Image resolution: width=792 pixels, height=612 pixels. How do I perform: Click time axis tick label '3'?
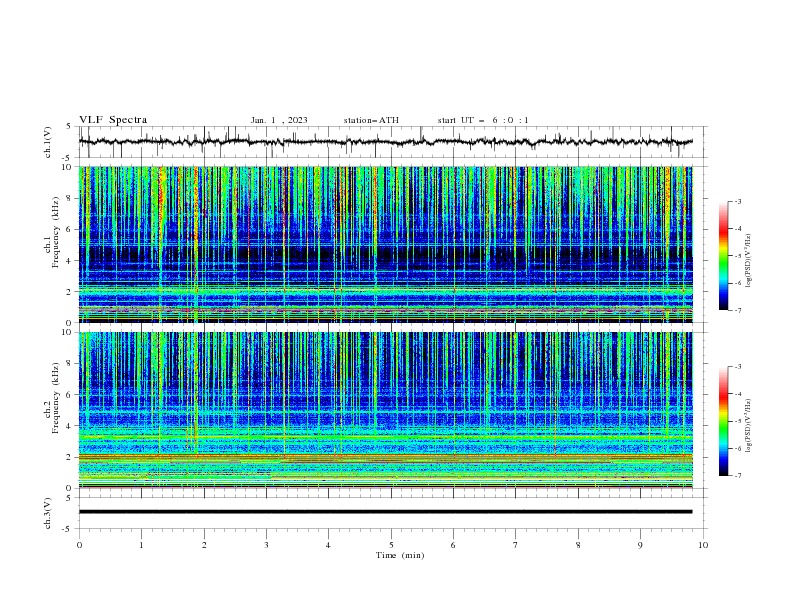click(x=266, y=545)
